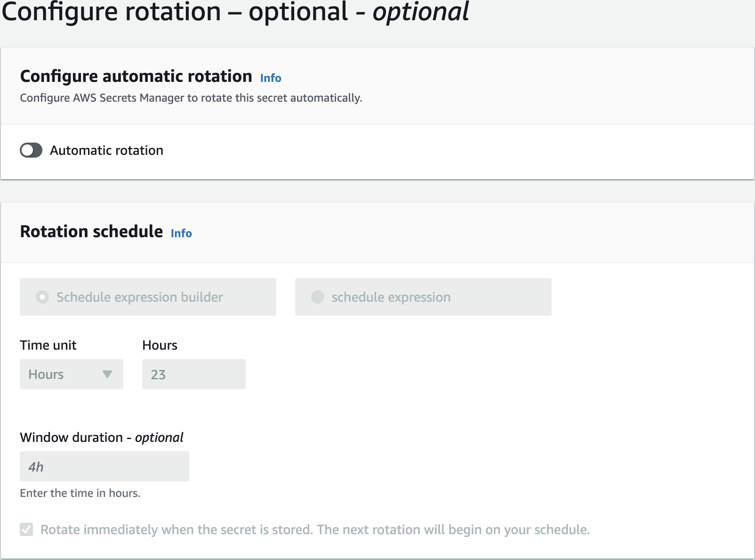
Task: Click the Hours value input field
Action: [x=193, y=374]
